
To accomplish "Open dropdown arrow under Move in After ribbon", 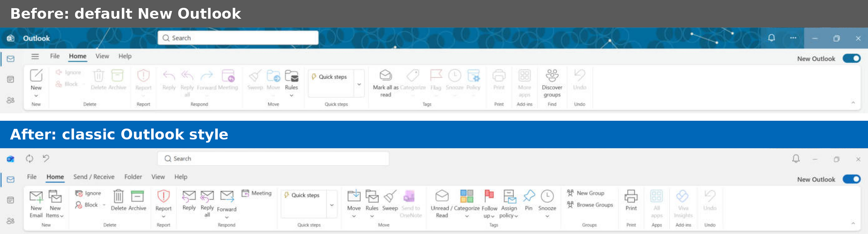I will [354, 216].
